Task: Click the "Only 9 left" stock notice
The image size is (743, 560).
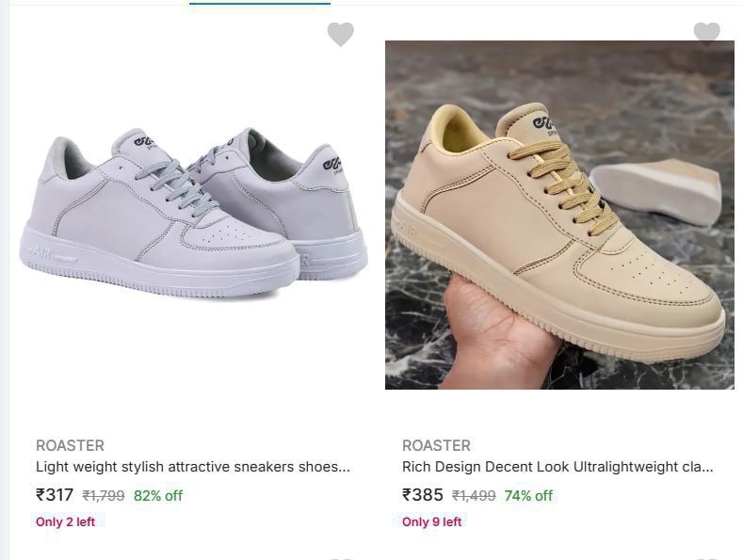Action: (431, 521)
